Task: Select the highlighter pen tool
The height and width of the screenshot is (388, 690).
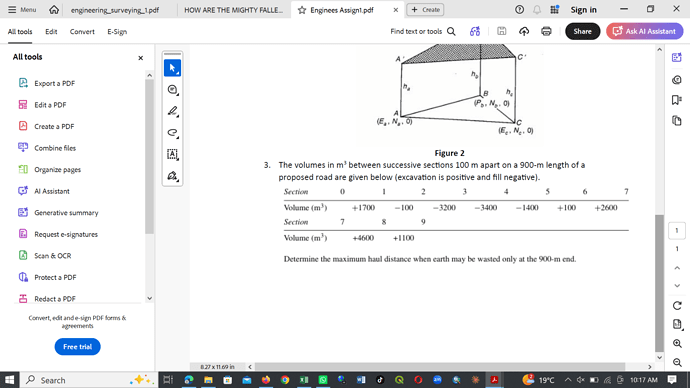Action: [172, 111]
